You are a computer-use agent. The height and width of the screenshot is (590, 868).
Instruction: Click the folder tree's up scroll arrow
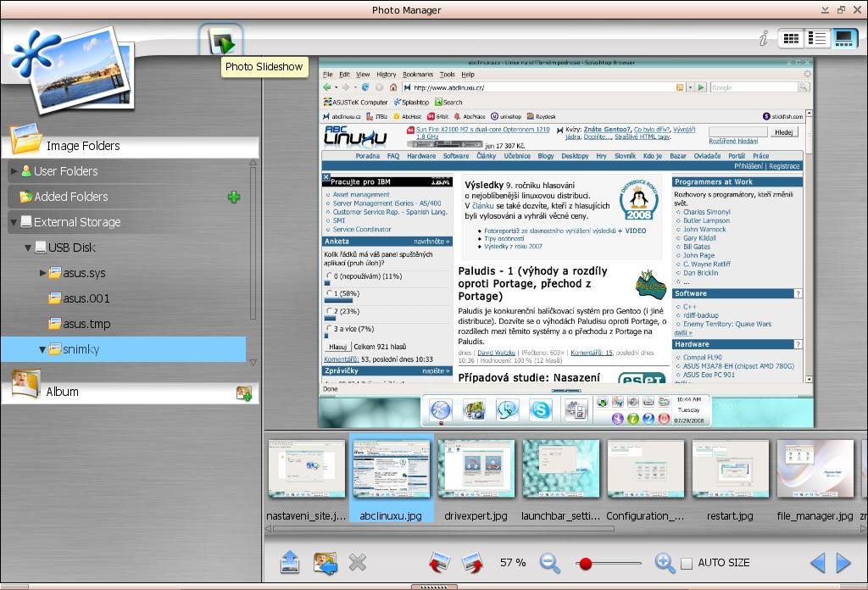coord(253,163)
